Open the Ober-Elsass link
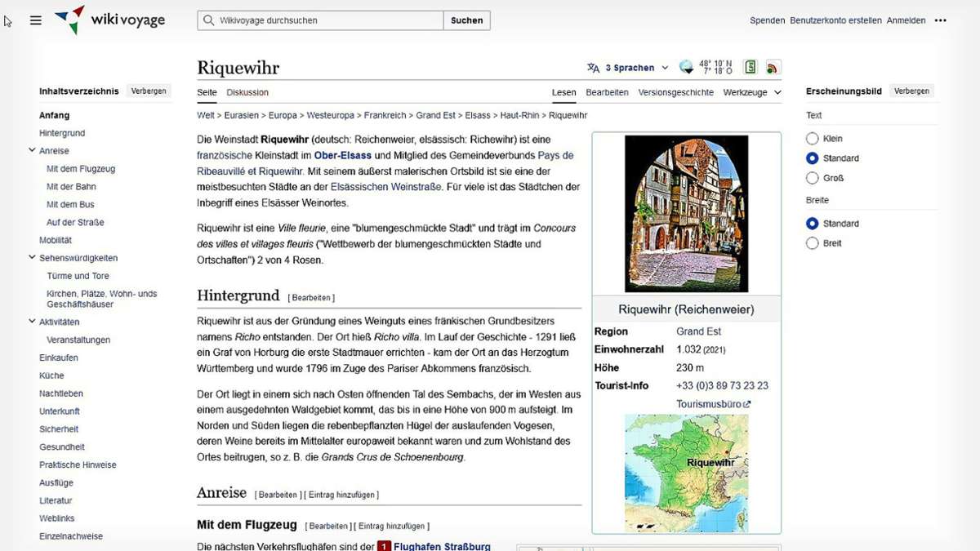The height and width of the screenshot is (551, 980). pyautogui.click(x=342, y=155)
